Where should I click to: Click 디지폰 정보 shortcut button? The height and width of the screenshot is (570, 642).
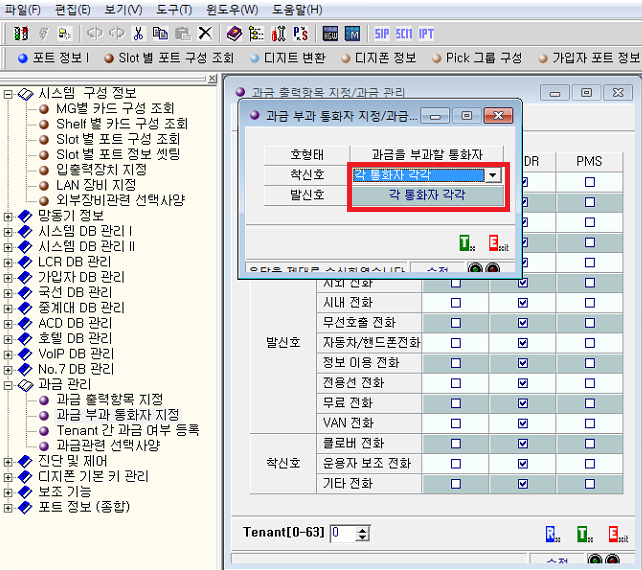pos(379,58)
